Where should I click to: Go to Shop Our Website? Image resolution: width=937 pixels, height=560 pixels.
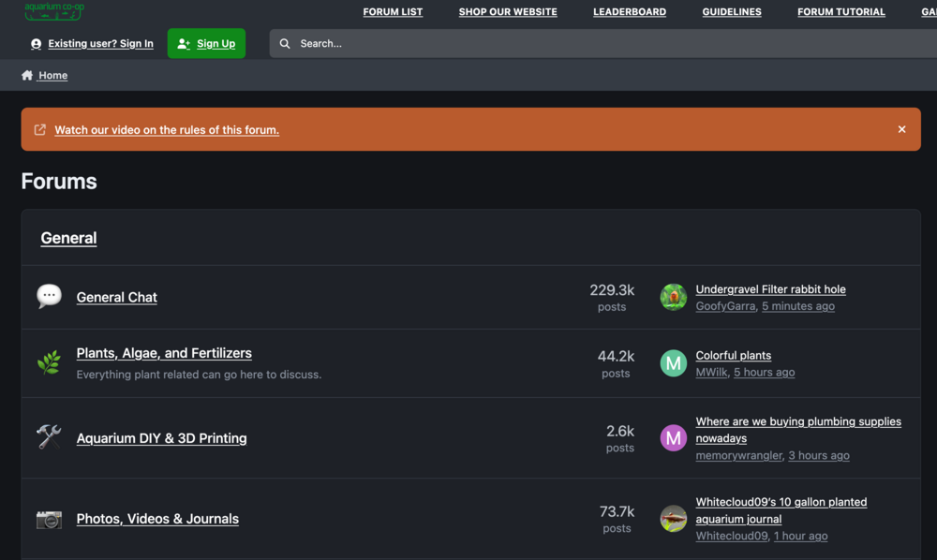tap(508, 11)
